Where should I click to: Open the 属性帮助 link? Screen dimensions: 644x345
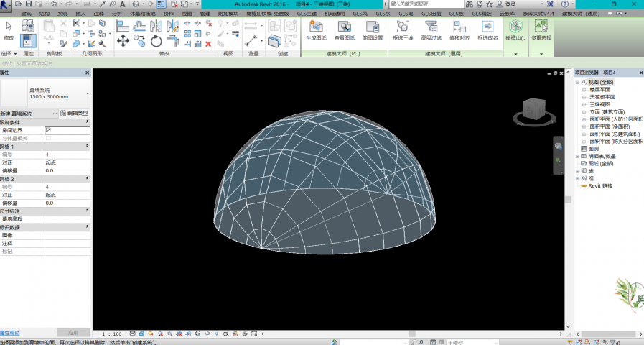click(x=10, y=333)
